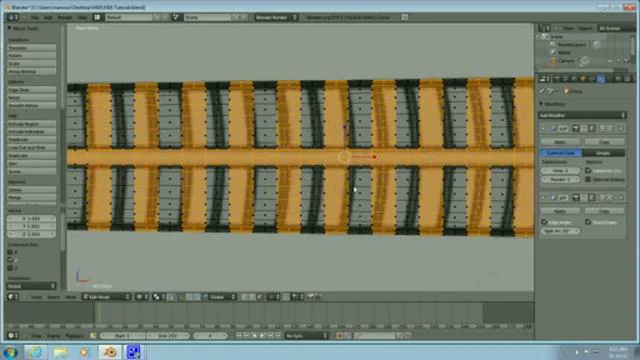This screenshot has height=360, width=640.
Task: Toggle the Edge Angle checkbox
Action: click(x=544, y=222)
